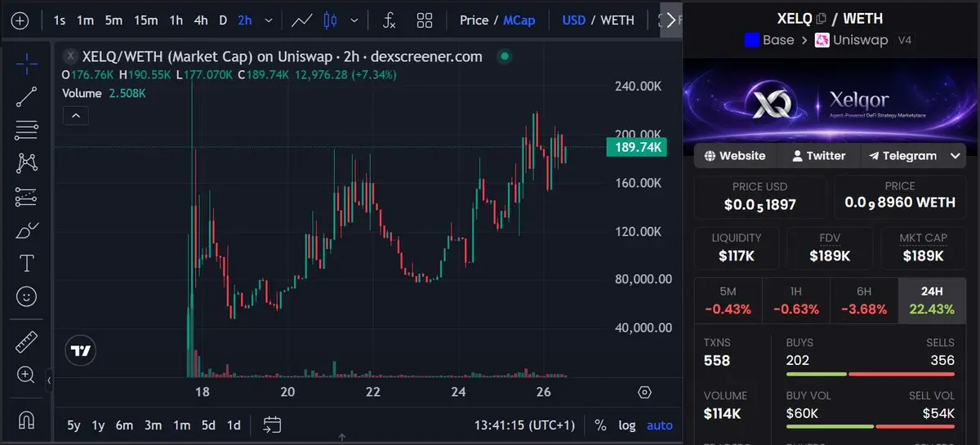Image resolution: width=980 pixels, height=445 pixels.
Task: Toggle logarithmic scale
Action: [x=627, y=425]
